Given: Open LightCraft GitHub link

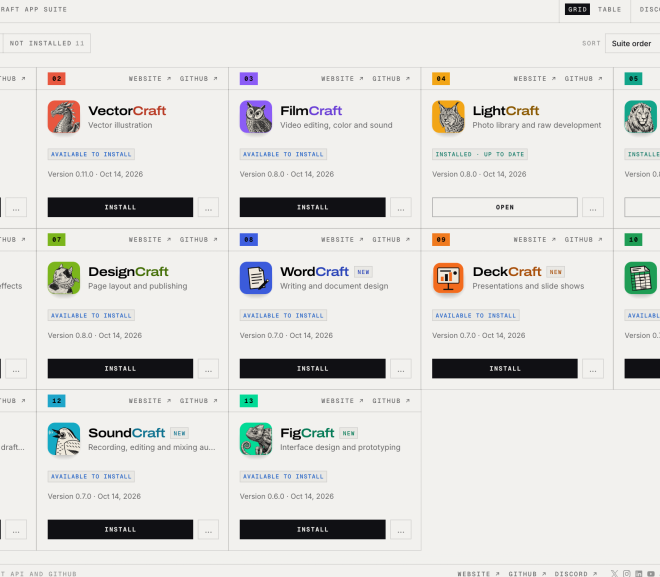Looking at the screenshot, I should (583, 79).
